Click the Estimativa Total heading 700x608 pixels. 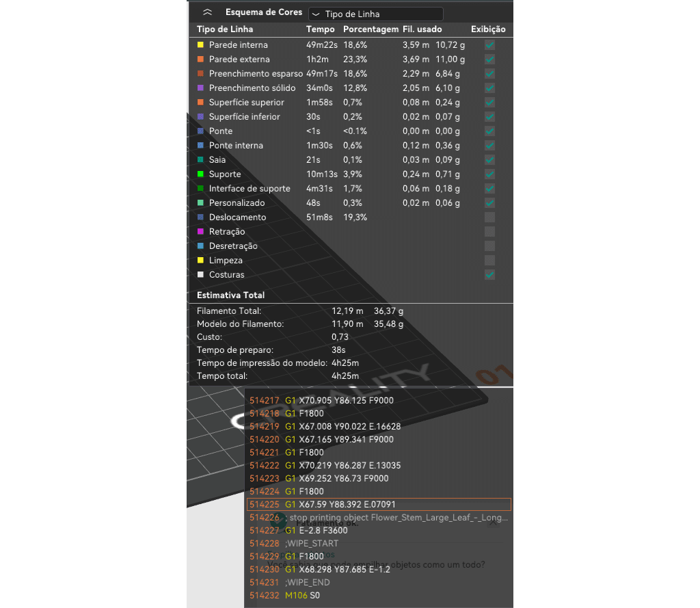click(x=230, y=295)
